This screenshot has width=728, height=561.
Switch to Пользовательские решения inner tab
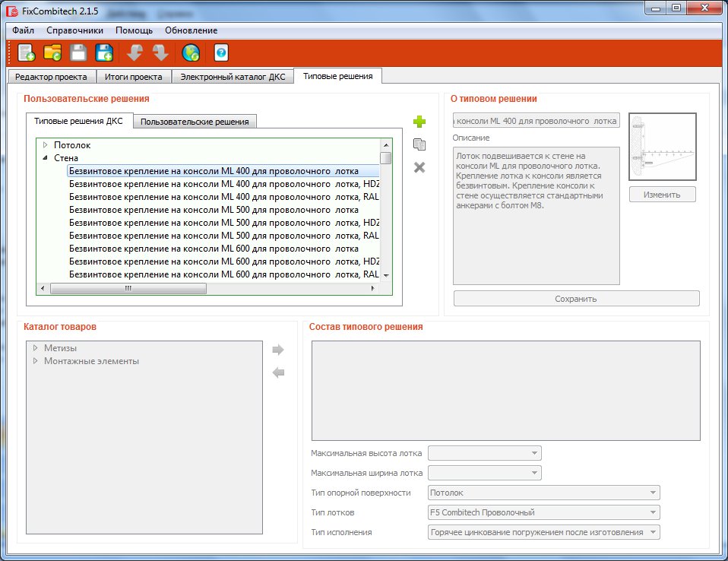[195, 122]
